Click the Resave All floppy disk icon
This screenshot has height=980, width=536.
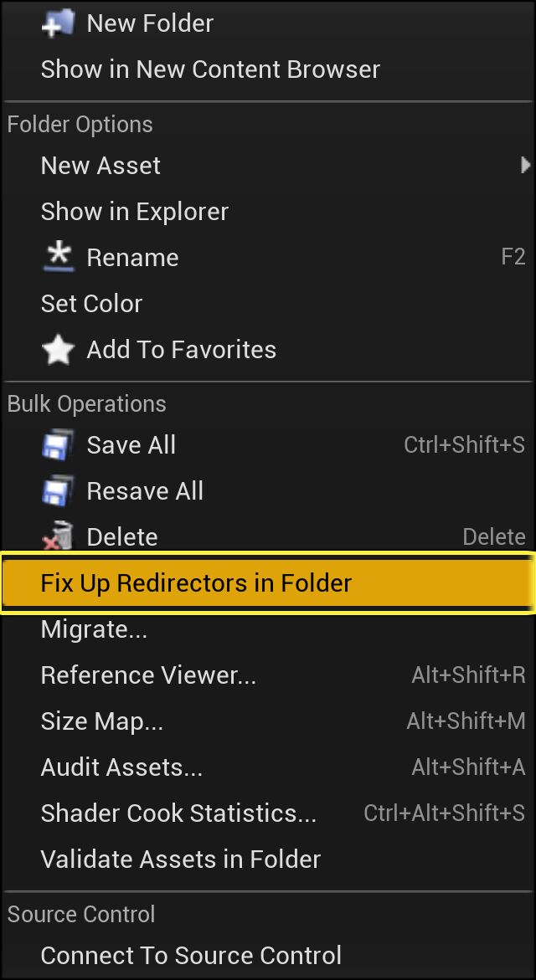[58, 490]
